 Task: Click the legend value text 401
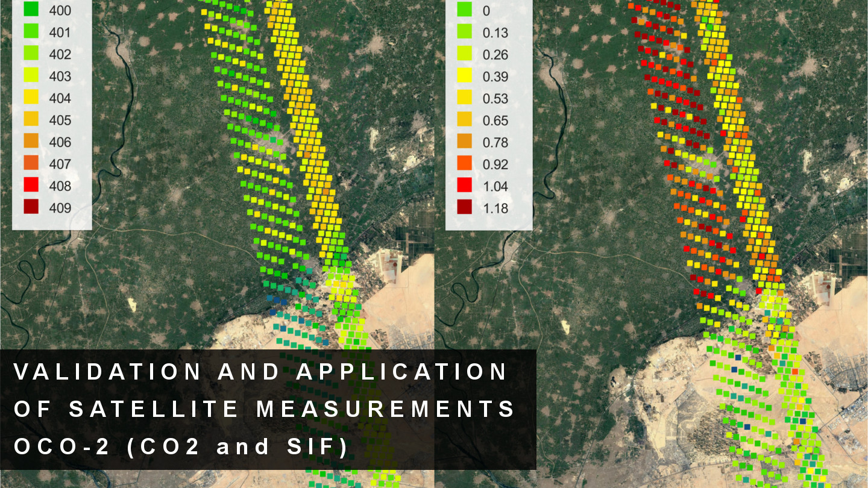click(x=61, y=33)
